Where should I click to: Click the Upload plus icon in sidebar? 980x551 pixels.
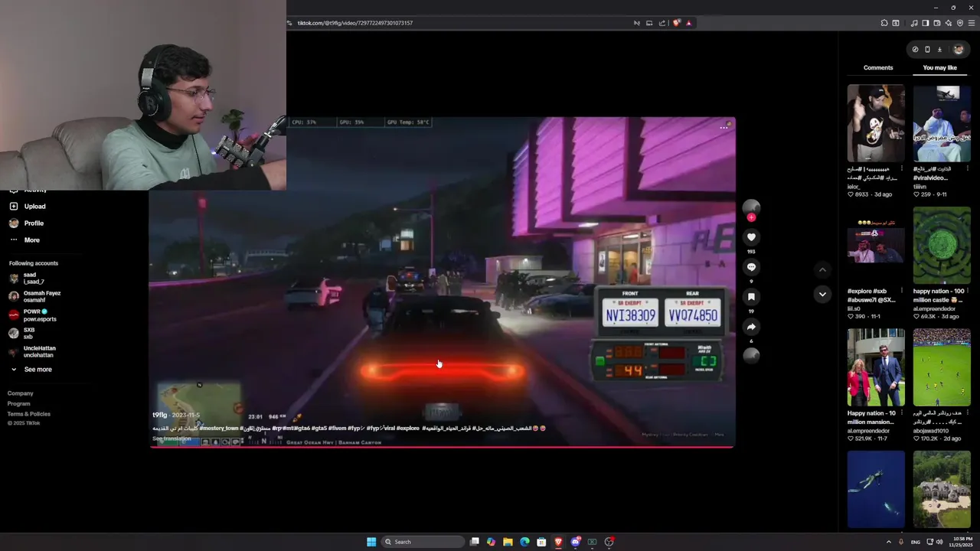tap(14, 206)
